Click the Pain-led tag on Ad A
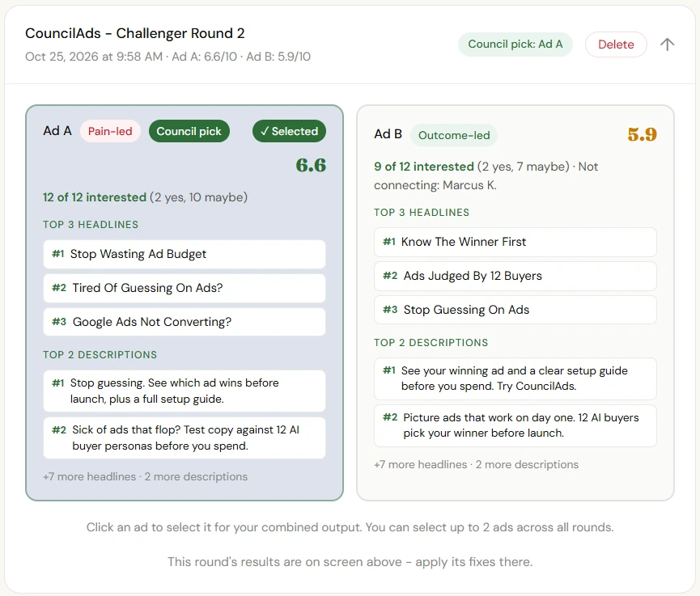Image resolution: width=700 pixels, height=596 pixels. (110, 131)
